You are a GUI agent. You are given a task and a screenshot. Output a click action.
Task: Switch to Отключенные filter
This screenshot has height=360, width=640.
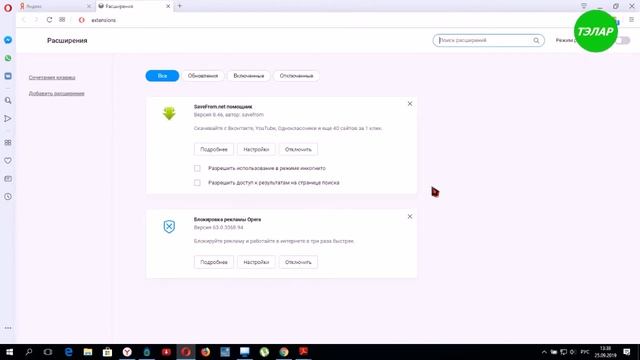(296, 76)
